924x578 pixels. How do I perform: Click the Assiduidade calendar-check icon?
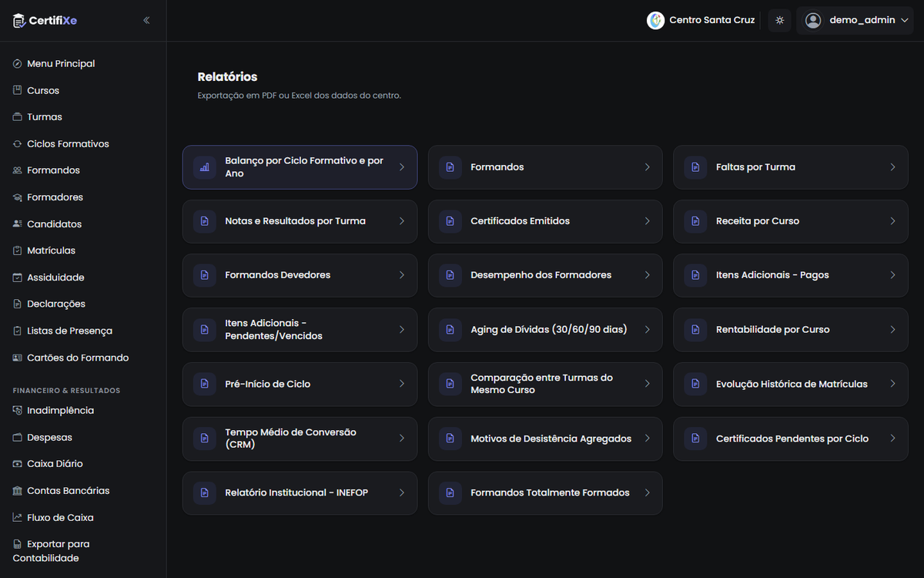click(18, 277)
